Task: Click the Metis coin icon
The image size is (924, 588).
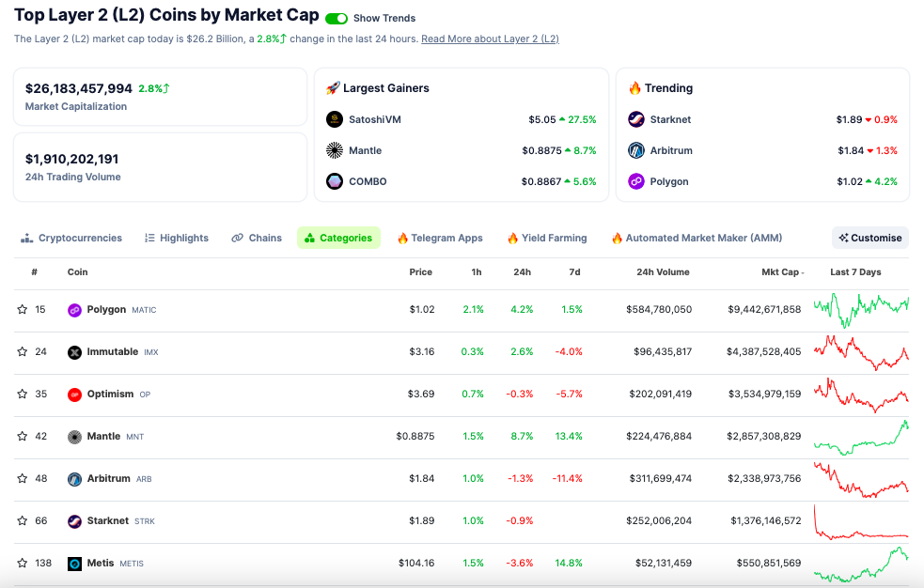Action: (x=75, y=564)
